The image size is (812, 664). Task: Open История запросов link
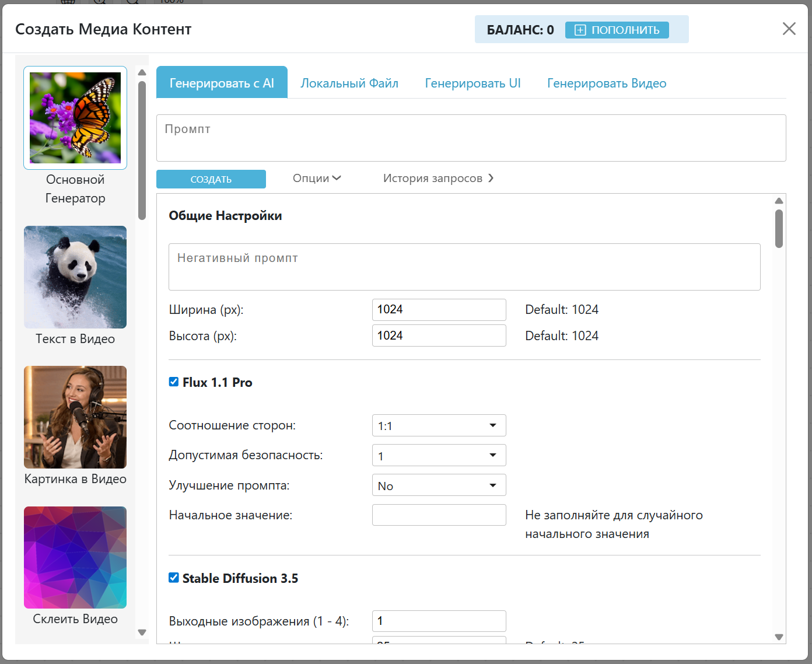[x=438, y=179]
